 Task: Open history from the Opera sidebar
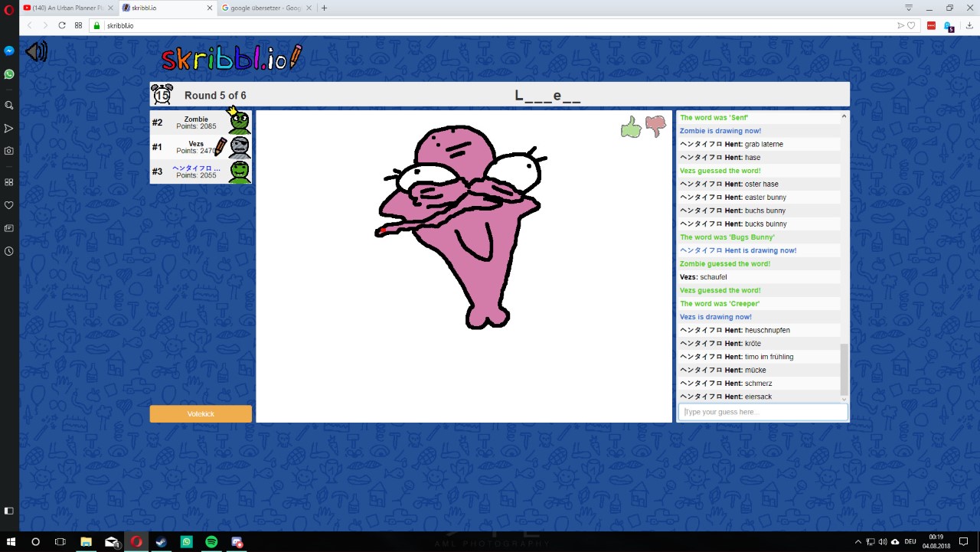click(x=9, y=251)
